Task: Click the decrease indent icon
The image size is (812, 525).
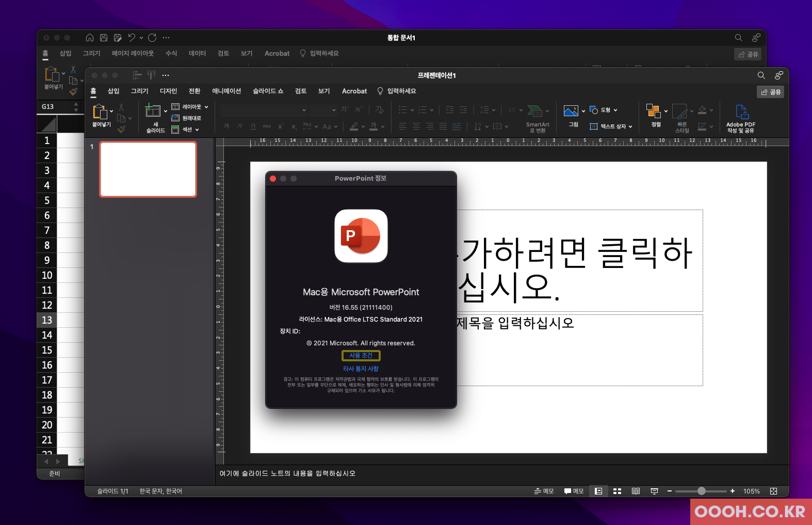Action: point(450,109)
